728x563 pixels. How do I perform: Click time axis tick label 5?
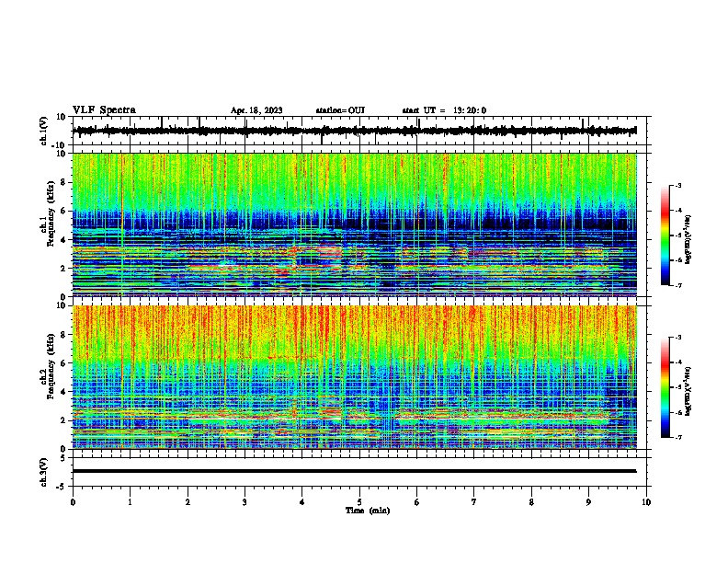tap(359, 502)
